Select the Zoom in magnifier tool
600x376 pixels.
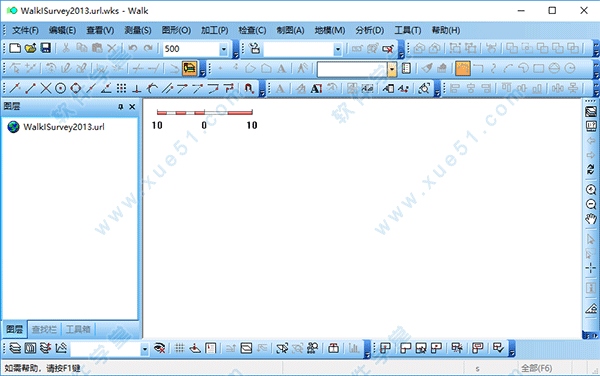tap(591, 190)
